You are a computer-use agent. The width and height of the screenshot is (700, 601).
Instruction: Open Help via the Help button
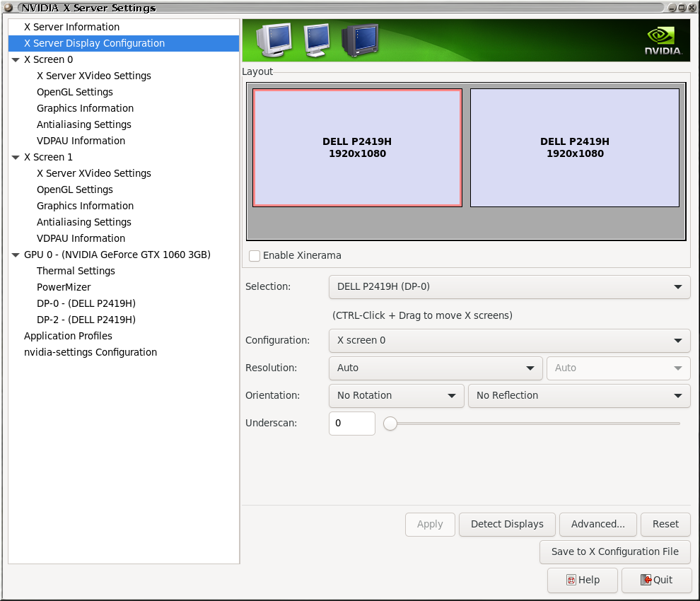[583, 580]
